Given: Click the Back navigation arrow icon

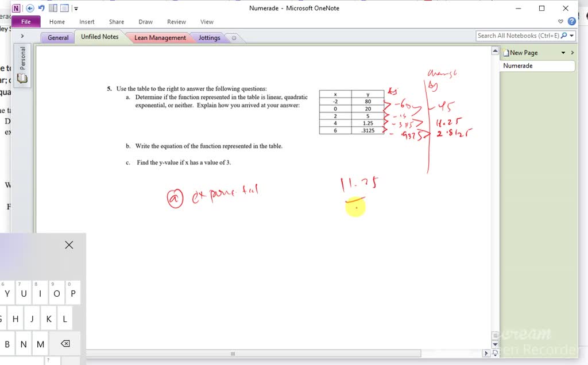Looking at the screenshot, I should (30, 8).
